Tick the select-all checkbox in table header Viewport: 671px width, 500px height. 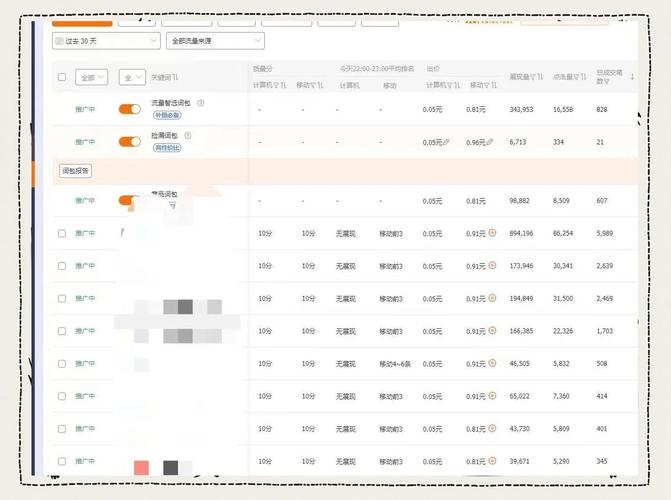tap(62, 77)
